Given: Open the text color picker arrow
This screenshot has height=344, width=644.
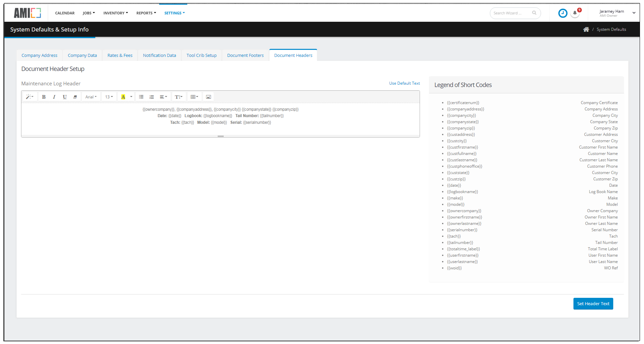Looking at the screenshot, I should pyautogui.click(x=131, y=97).
